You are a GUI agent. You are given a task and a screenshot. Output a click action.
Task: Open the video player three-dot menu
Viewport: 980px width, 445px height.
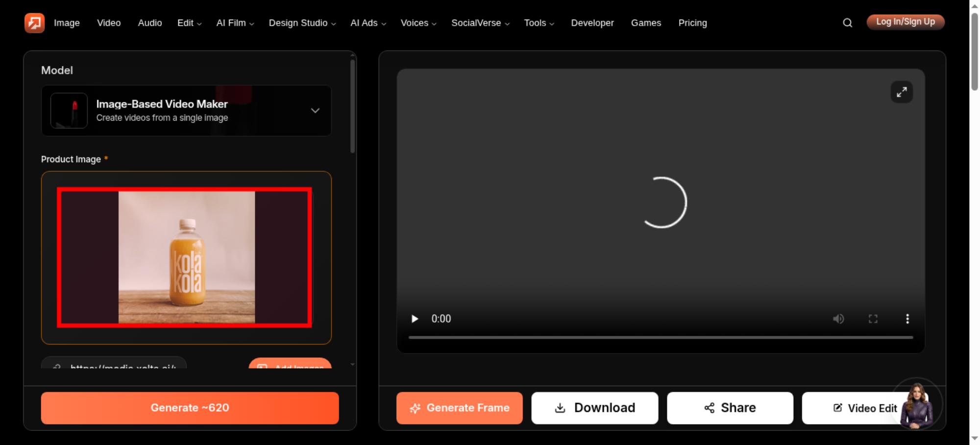907,319
